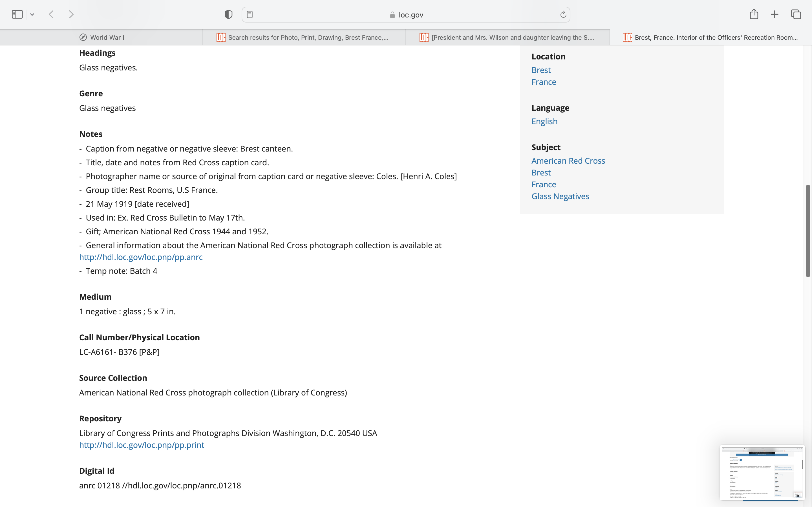Image resolution: width=812 pixels, height=507 pixels.
Task: Show Reader view icon in address bar
Action: pyautogui.click(x=250, y=14)
